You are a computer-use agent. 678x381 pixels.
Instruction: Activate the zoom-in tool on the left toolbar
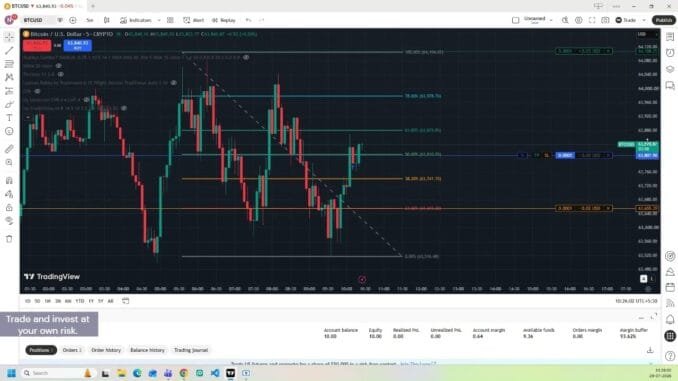9,163
